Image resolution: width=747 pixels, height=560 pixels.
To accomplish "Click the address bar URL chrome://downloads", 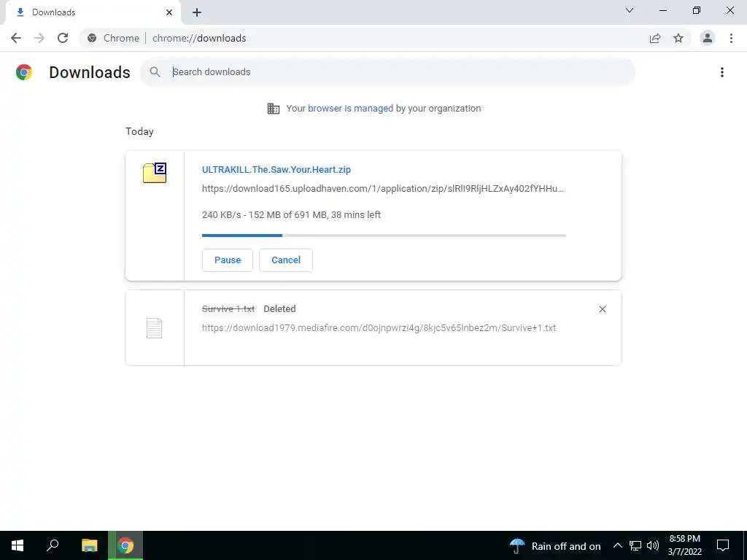I will (199, 38).
